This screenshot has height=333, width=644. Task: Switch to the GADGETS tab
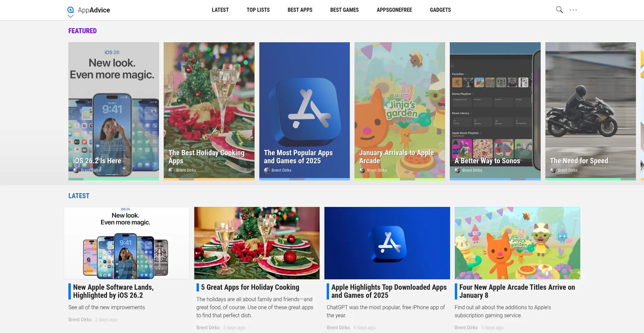tap(440, 10)
